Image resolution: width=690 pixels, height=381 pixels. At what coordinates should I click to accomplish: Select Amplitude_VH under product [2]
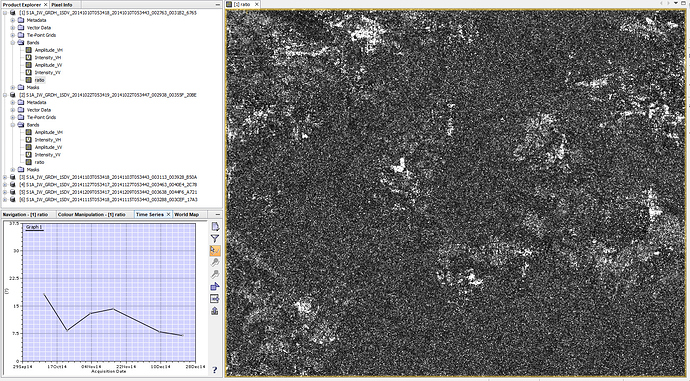(x=48, y=132)
